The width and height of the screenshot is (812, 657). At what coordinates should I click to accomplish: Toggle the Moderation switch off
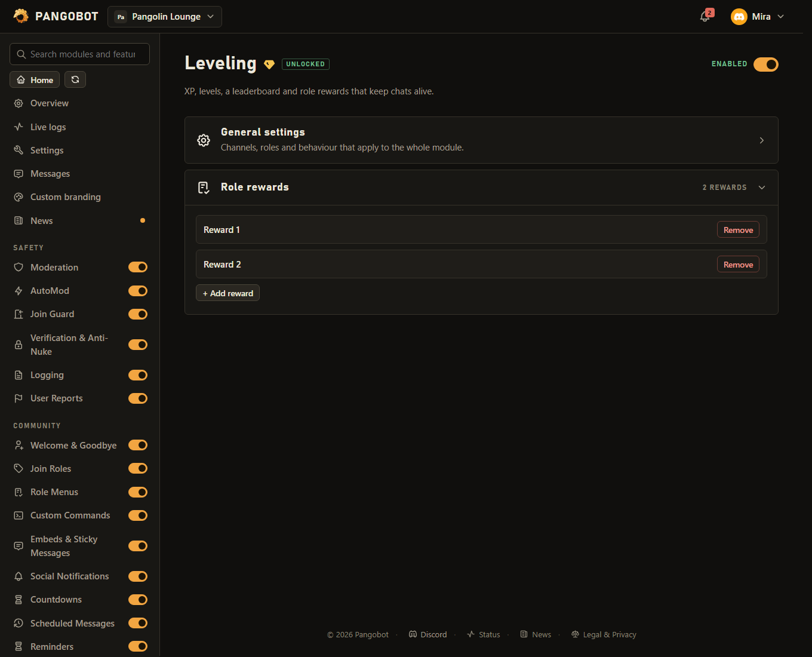click(x=138, y=267)
